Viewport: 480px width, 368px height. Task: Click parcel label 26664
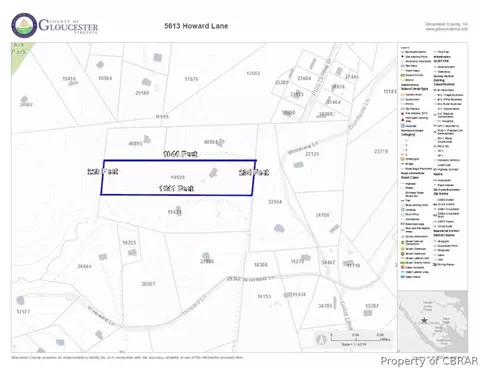[x=84, y=266]
